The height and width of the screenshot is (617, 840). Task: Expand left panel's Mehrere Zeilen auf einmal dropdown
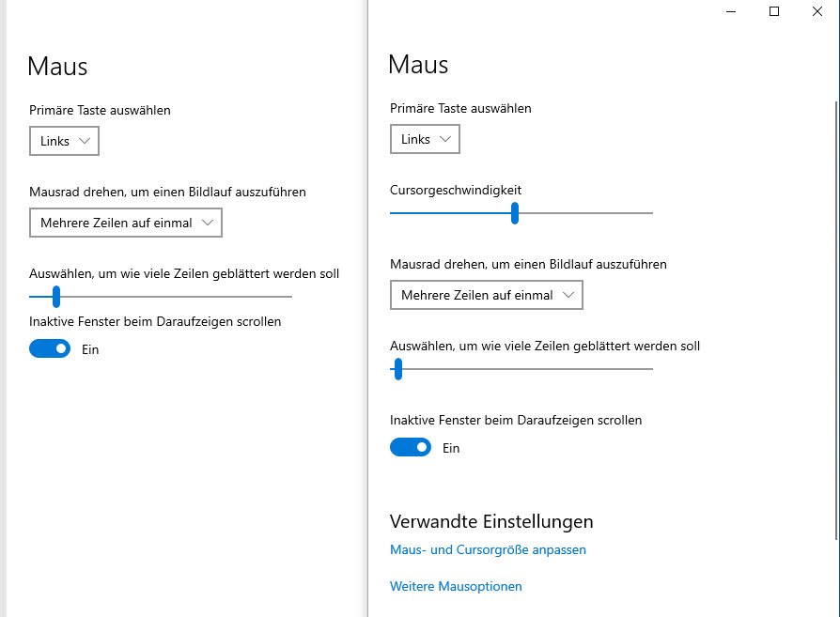coord(126,224)
